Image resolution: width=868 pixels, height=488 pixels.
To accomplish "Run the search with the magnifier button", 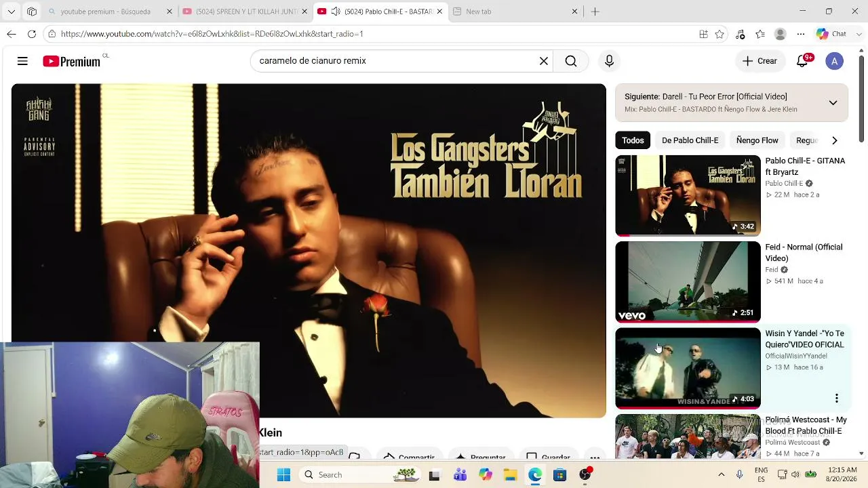I will [571, 61].
